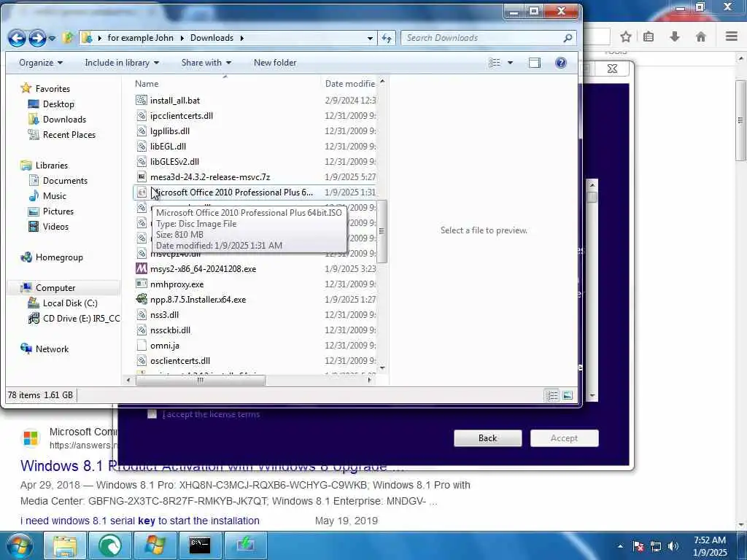
Task: Select libGLESv2.dll file
Action: pos(174,161)
